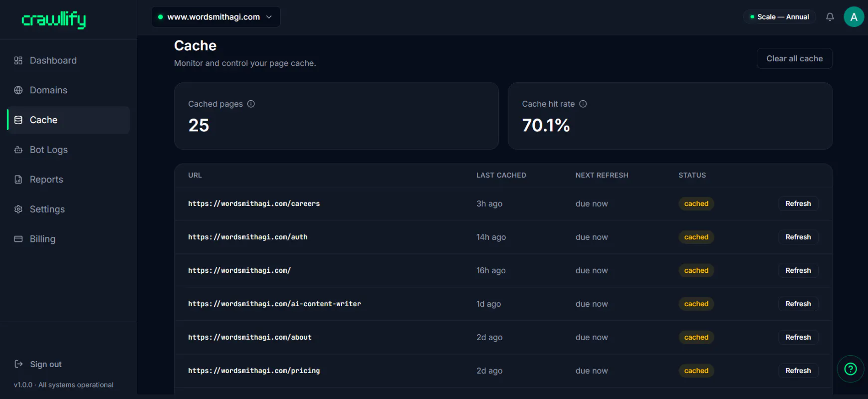Click the https://wordsmithagi.com/about URL

click(250, 337)
